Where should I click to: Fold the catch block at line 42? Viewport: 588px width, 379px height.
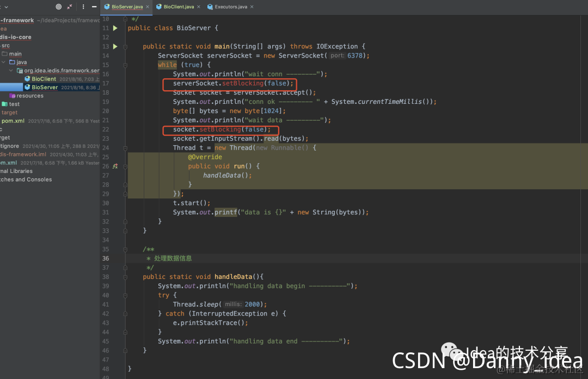pyautogui.click(x=125, y=314)
